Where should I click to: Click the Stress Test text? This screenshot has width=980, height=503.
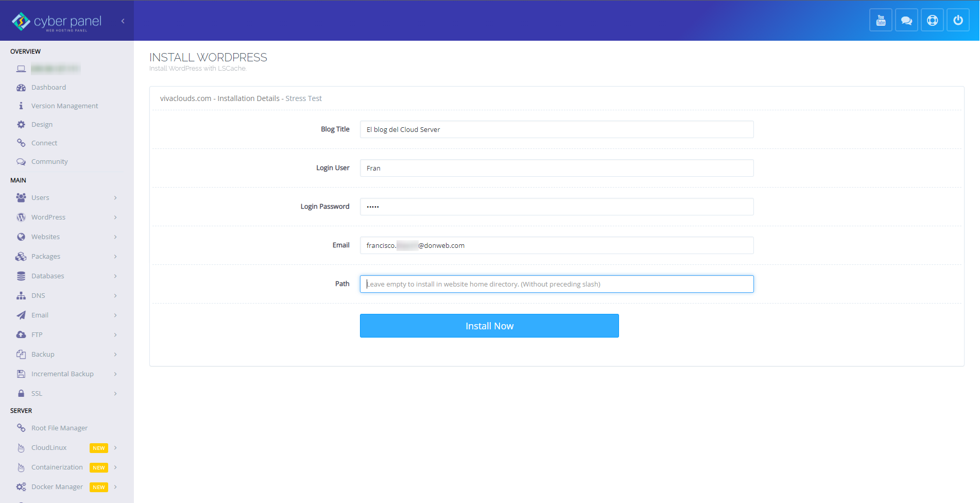(x=303, y=98)
